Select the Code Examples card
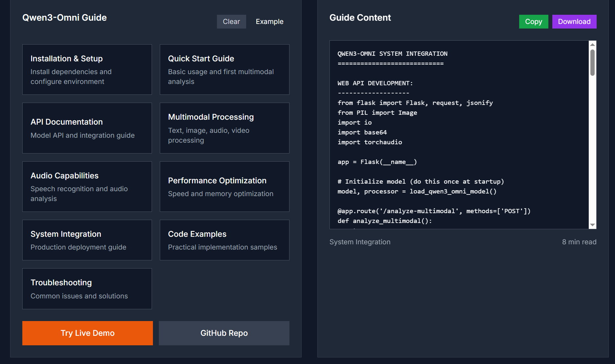This screenshot has height=364, width=615. pos(224,240)
